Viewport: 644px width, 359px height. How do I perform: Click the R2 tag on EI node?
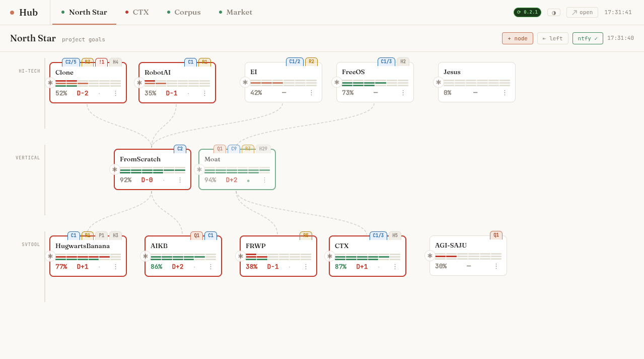pos(311,62)
